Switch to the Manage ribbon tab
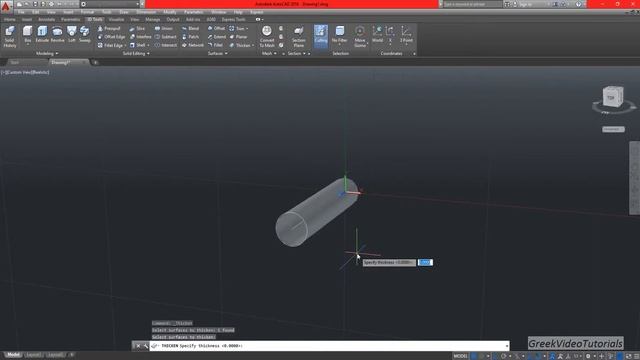 tap(153, 19)
